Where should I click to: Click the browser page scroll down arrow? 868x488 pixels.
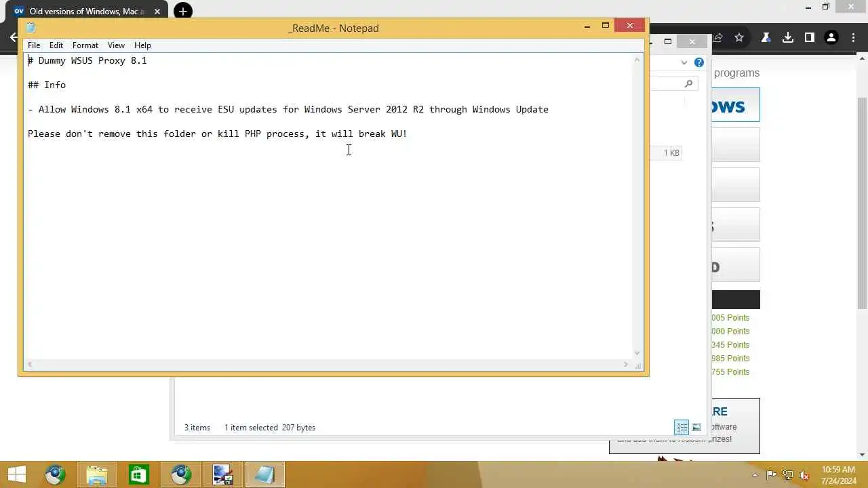tap(863, 455)
